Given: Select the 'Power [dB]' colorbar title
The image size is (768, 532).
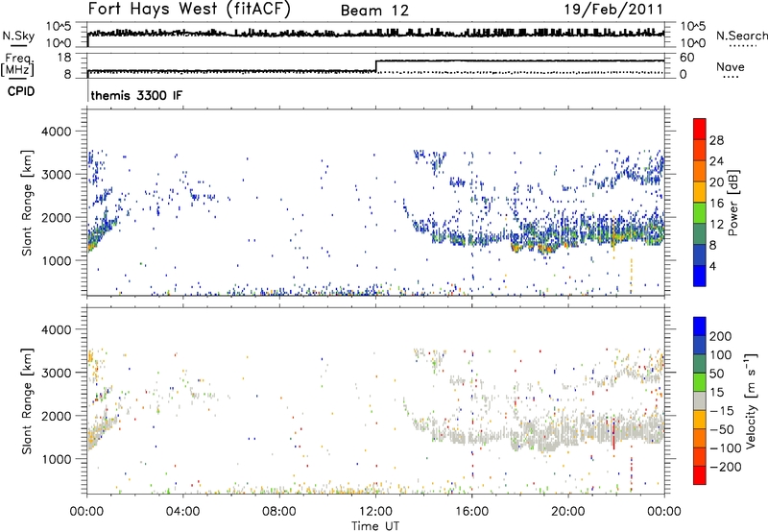Looking at the screenshot, I should 732,203.
